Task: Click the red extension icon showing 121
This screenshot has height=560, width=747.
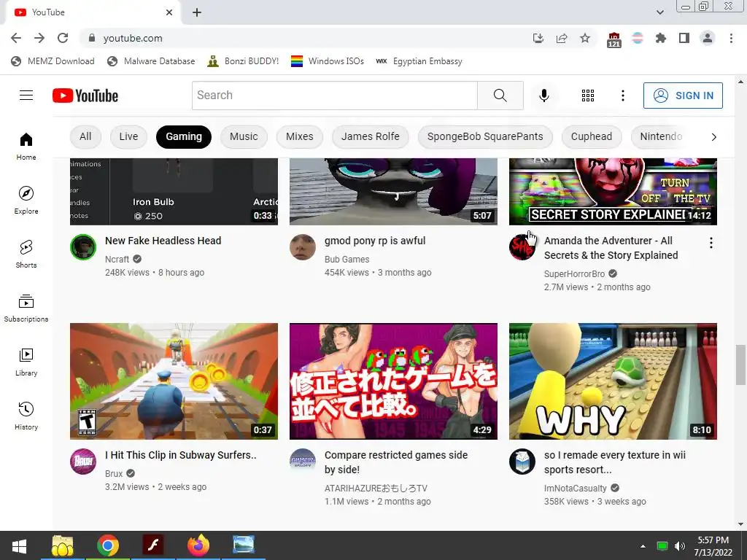Action: 614,39
